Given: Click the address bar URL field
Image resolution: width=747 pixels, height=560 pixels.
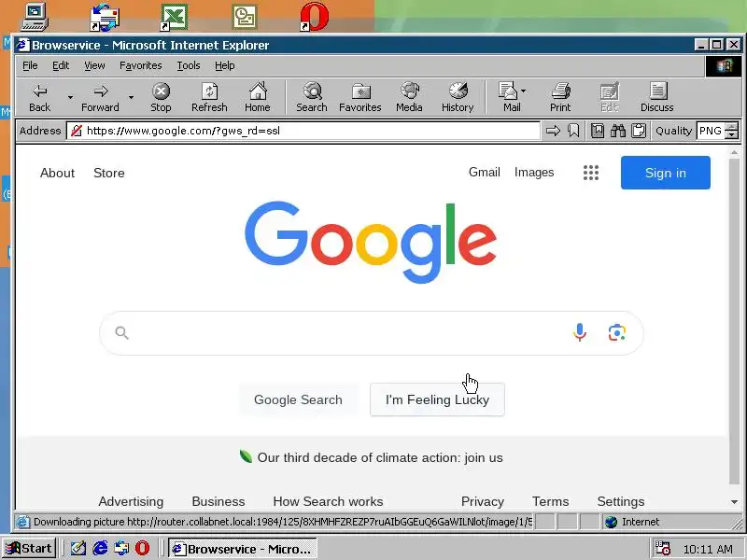Looking at the screenshot, I should 303,131.
